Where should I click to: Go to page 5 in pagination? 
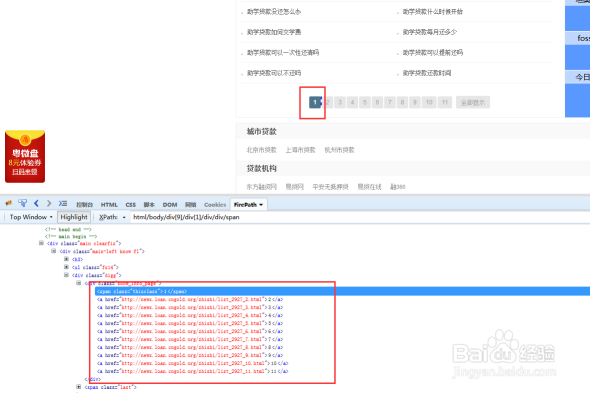click(365, 102)
